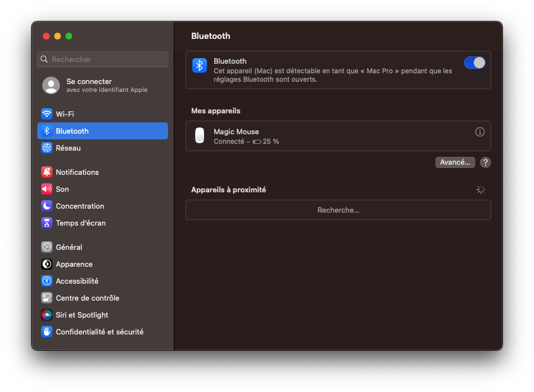Click the Temps d'écran hourglass icon
Screen dimensions: 534x392
coord(47,223)
